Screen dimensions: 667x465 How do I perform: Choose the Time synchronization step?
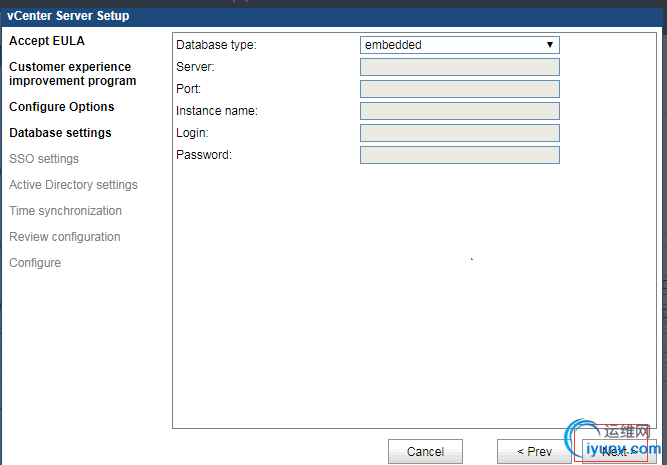click(x=65, y=211)
